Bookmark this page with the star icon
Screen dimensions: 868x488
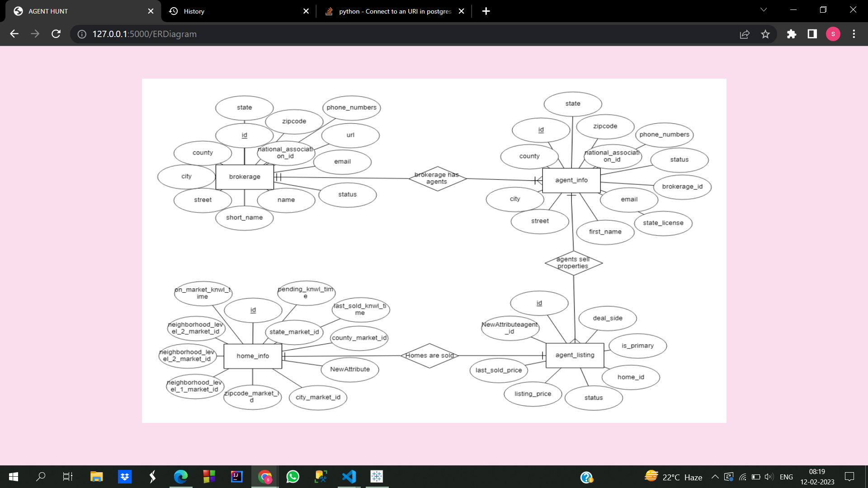(765, 34)
